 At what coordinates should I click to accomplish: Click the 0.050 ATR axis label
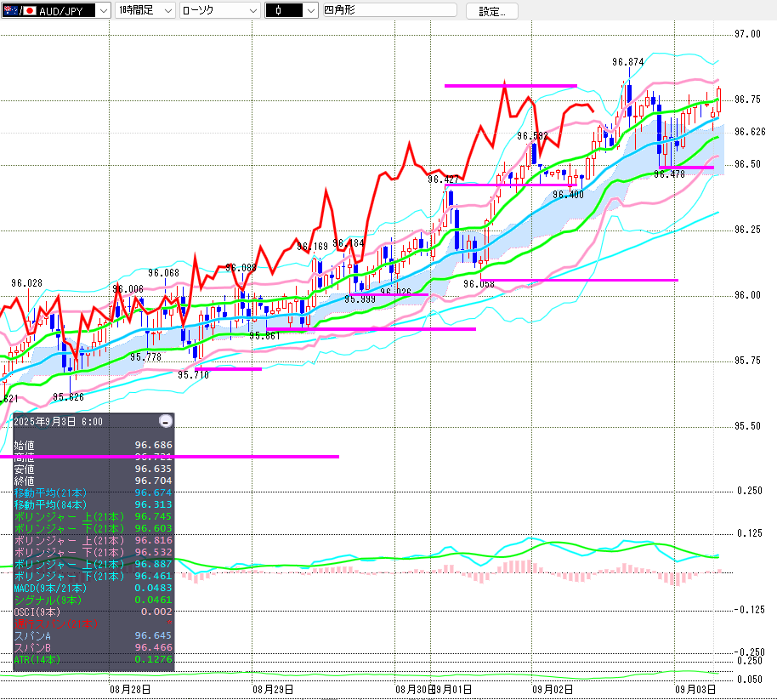click(749, 680)
